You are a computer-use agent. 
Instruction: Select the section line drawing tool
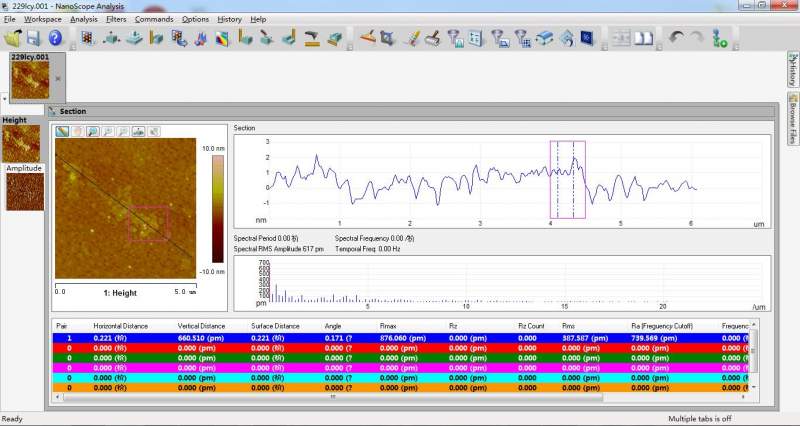[x=62, y=131]
